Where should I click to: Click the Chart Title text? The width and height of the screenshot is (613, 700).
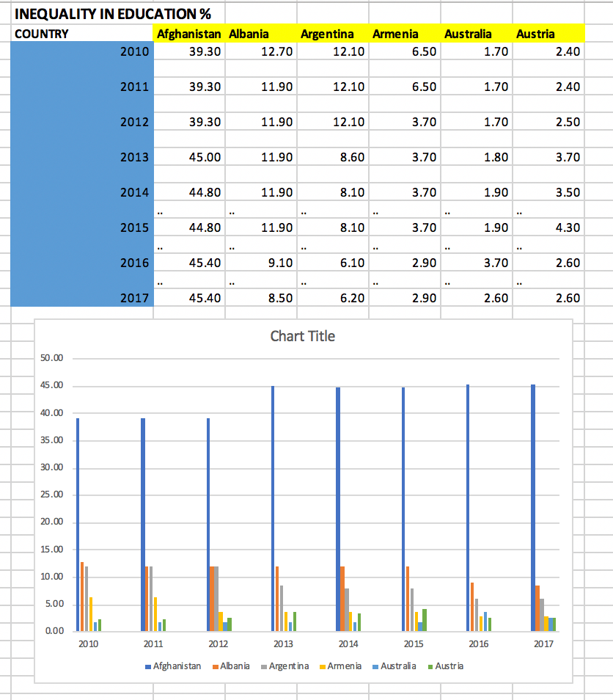pos(303,336)
